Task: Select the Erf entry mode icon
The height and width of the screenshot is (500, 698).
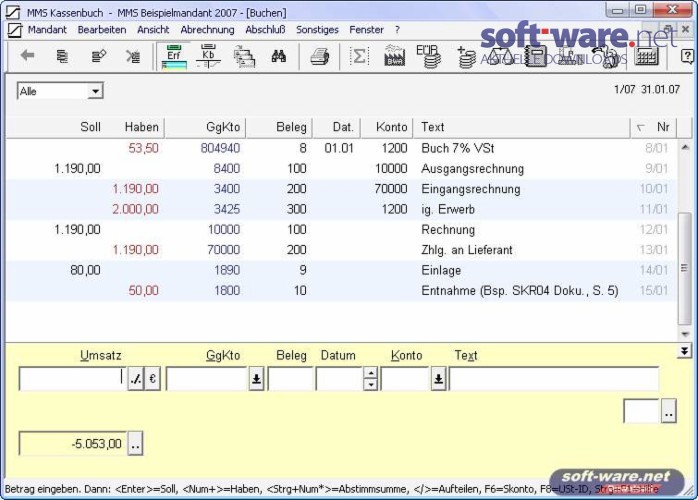Action: pyautogui.click(x=174, y=57)
